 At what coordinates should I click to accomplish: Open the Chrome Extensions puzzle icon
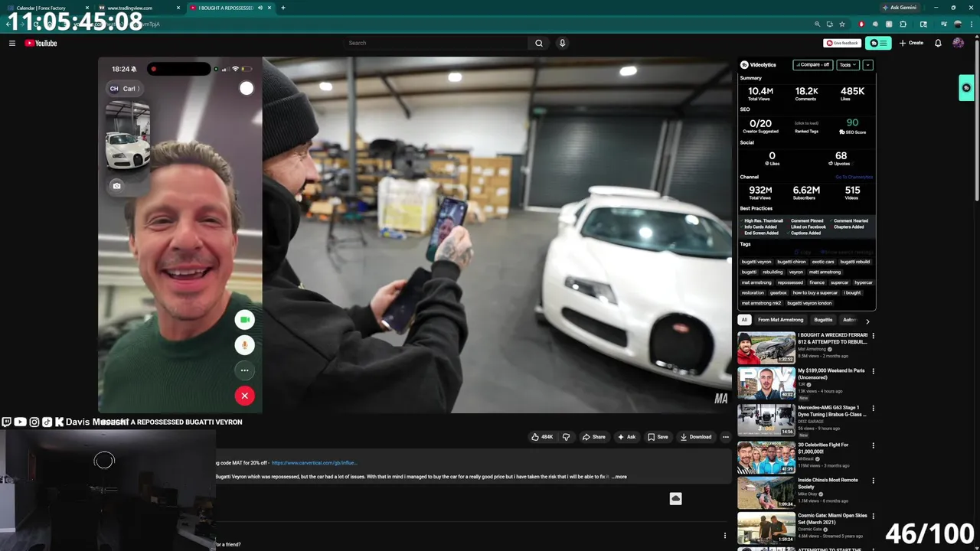pyautogui.click(x=903, y=24)
